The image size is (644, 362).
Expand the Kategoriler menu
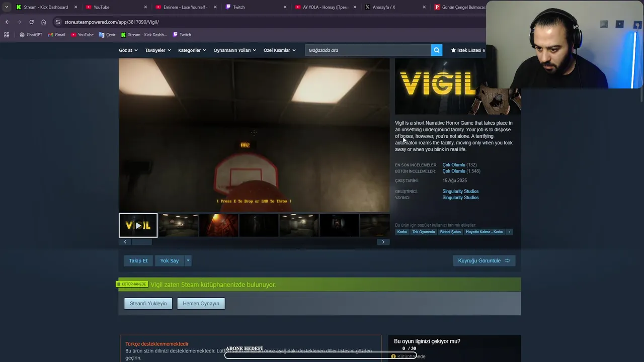coord(192,50)
